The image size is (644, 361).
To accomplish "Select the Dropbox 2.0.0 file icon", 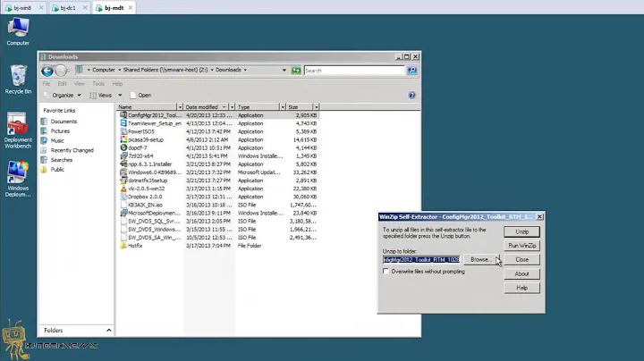I will [123, 197].
